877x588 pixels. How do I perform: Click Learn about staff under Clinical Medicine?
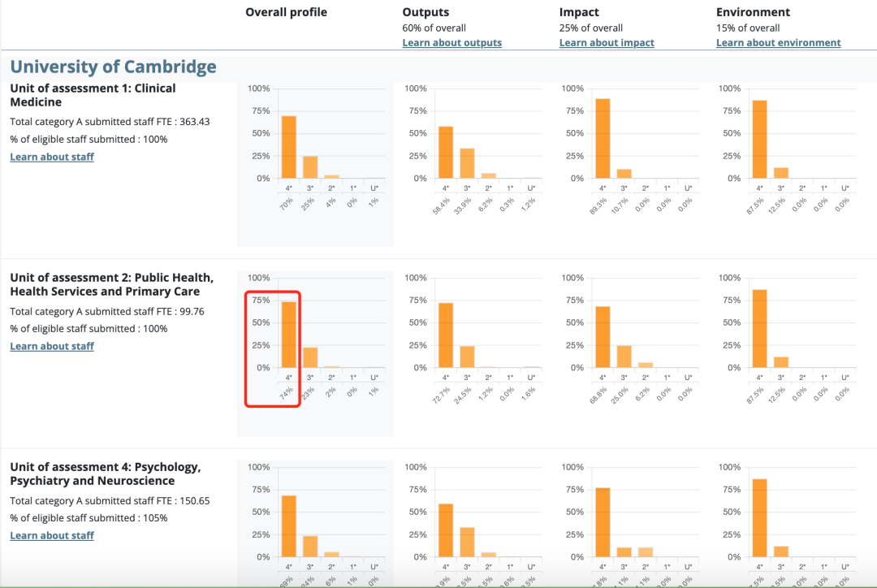tap(52, 157)
